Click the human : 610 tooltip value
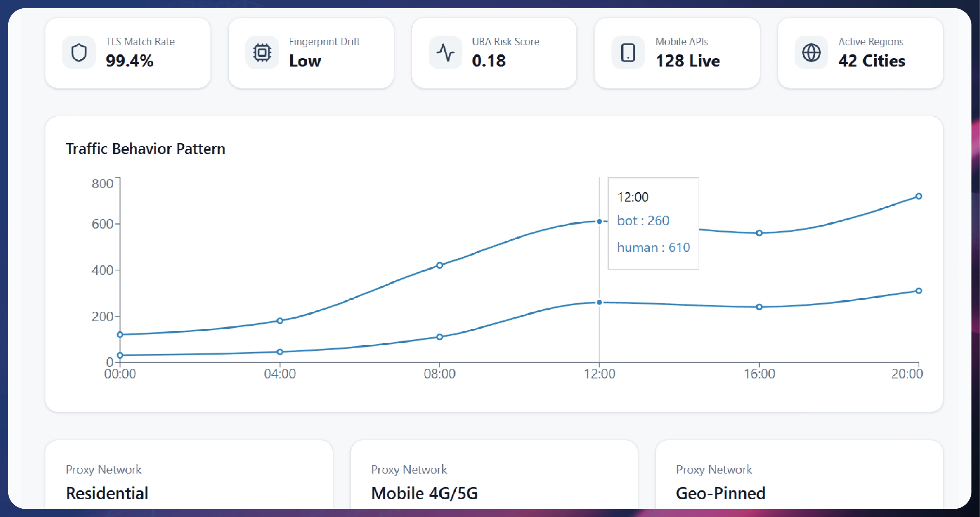The image size is (980, 517). coord(653,247)
